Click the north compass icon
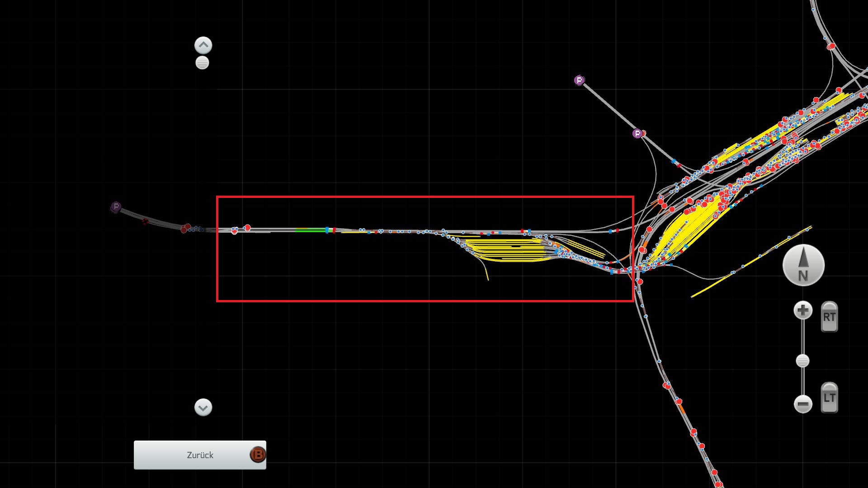This screenshot has width=868, height=488. click(803, 265)
